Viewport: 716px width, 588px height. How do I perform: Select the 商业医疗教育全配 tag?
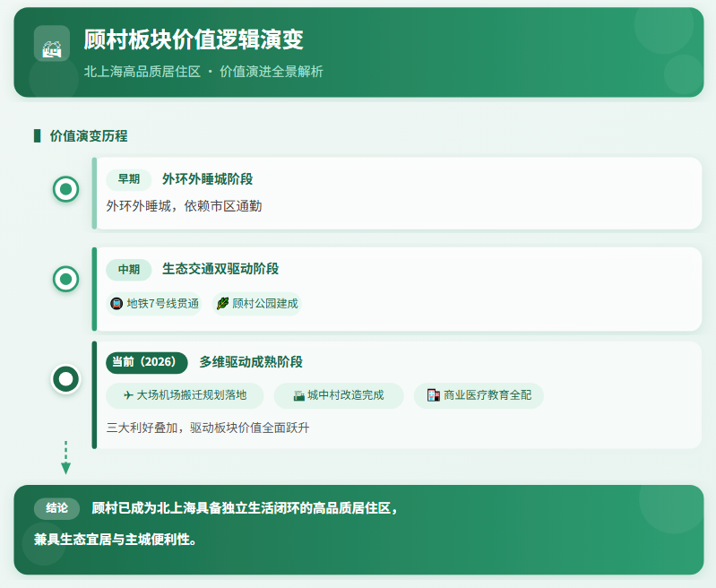(x=479, y=395)
